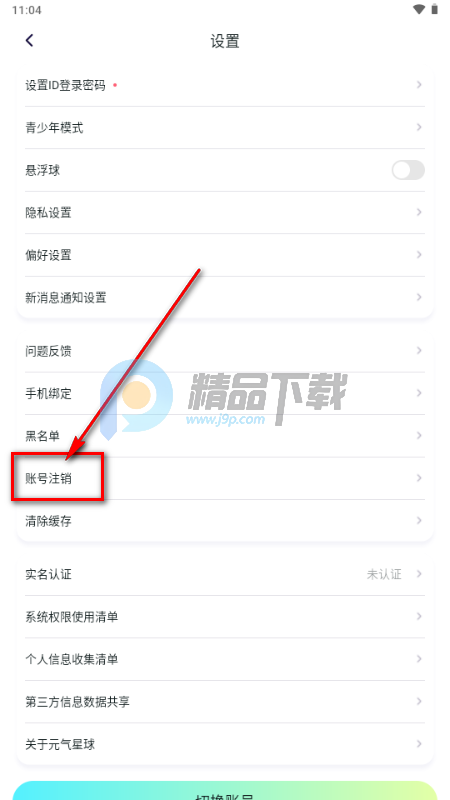Select 账号注销 option
This screenshot has width=450, height=800.
225,478
